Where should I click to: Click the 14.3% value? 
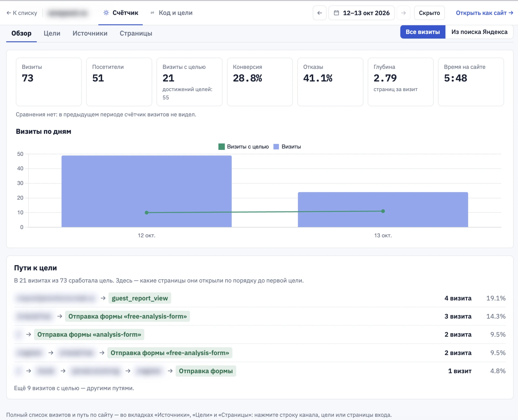pos(496,316)
